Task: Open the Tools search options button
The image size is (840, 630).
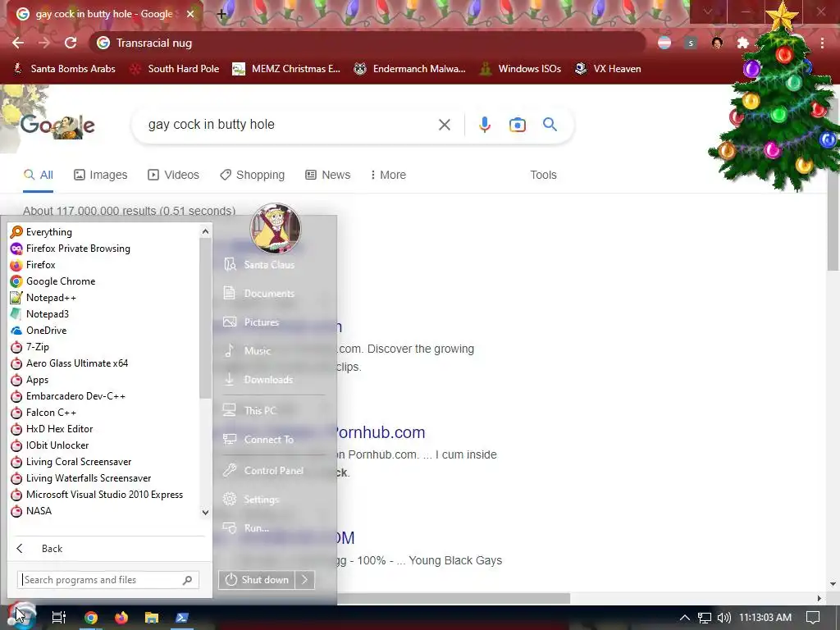Action: tap(543, 175)
